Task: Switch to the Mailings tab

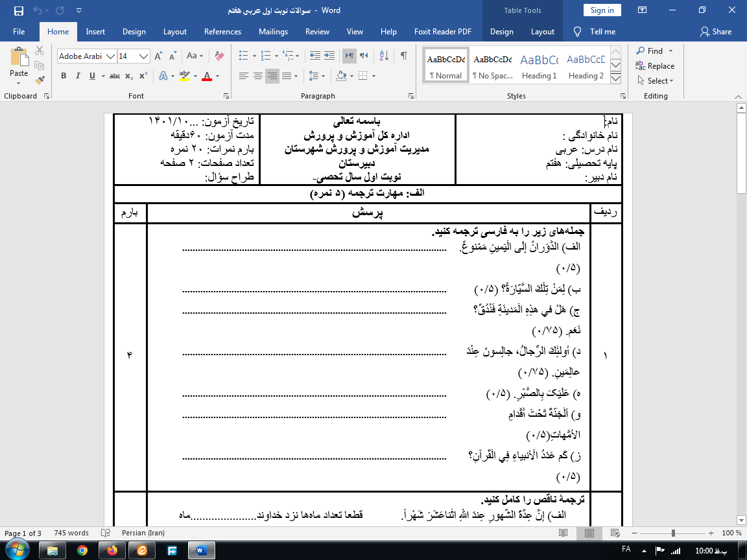Action: point(273,31)
